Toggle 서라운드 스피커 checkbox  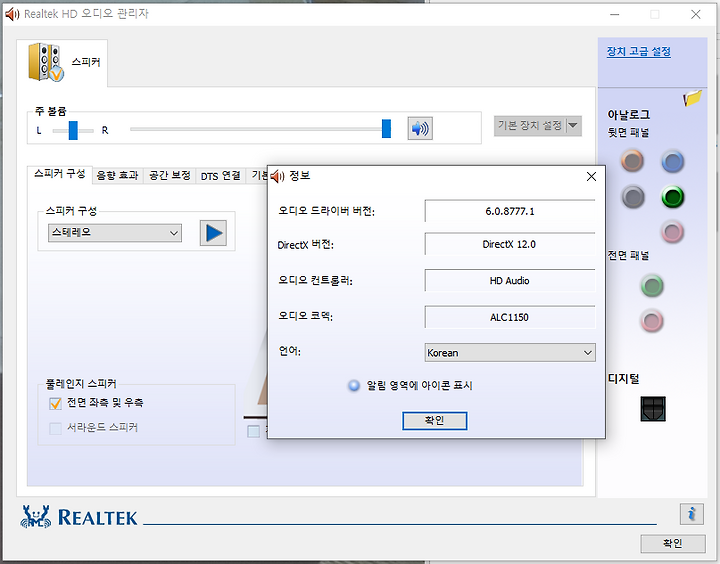click(x=55, y=428)
